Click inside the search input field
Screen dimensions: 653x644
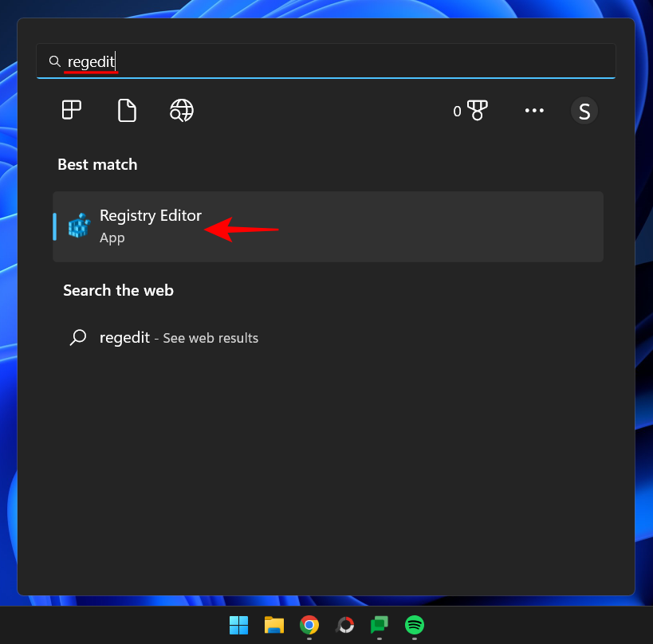coord(239,61)
